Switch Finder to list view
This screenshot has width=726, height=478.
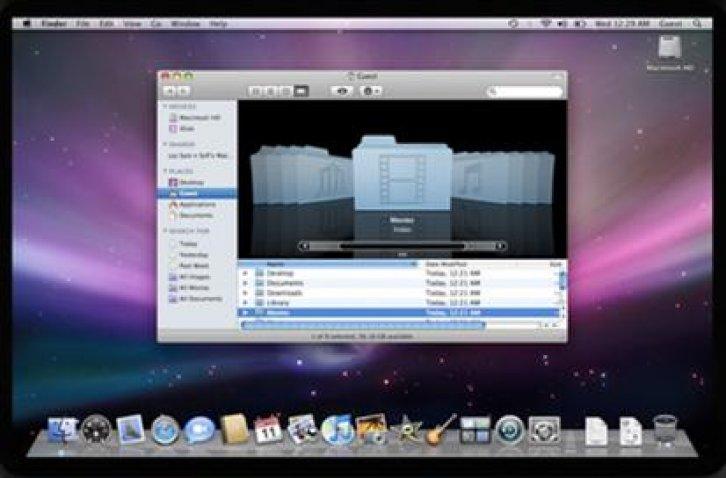(270, 91)
